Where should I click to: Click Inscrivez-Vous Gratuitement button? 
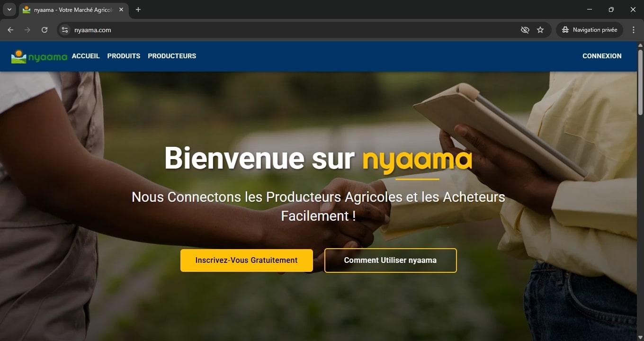click(247, 260)
